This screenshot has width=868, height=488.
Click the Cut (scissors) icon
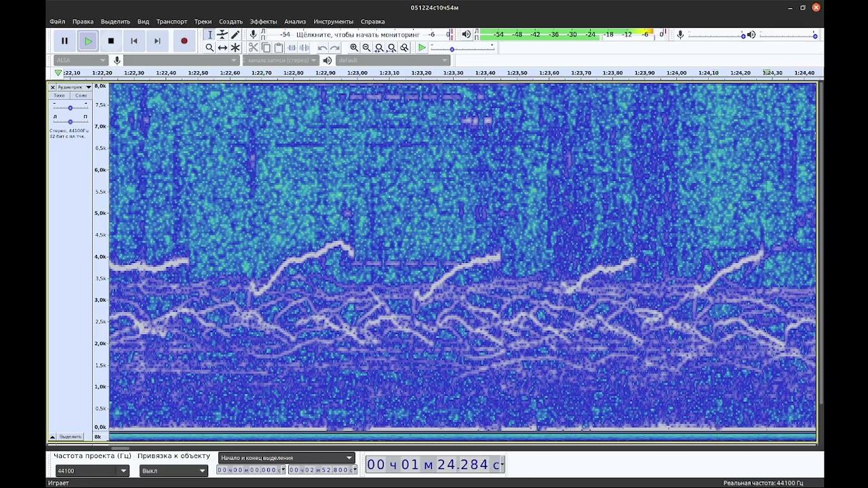click(x=253, y=47)
